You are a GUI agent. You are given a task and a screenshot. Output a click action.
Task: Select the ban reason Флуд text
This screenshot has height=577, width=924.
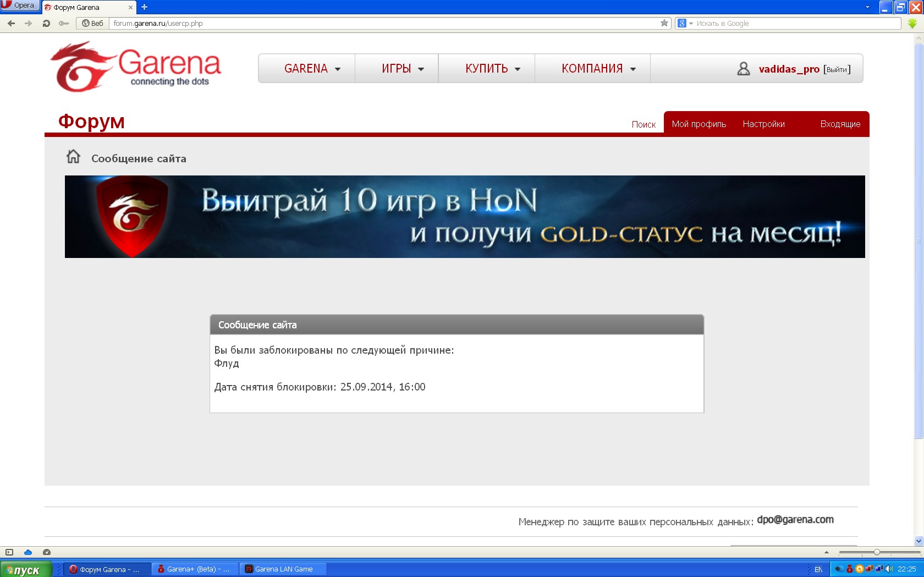point(227,364)
